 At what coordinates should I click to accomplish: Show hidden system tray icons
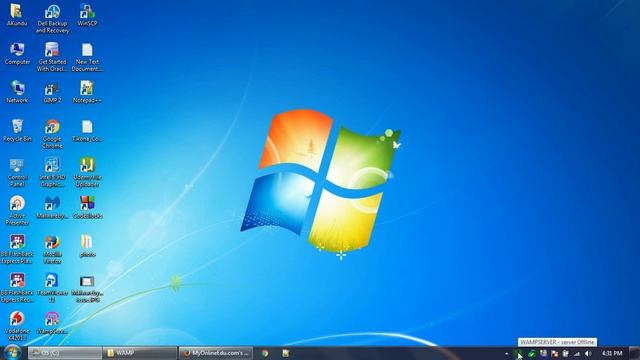(x=507, y=353)
